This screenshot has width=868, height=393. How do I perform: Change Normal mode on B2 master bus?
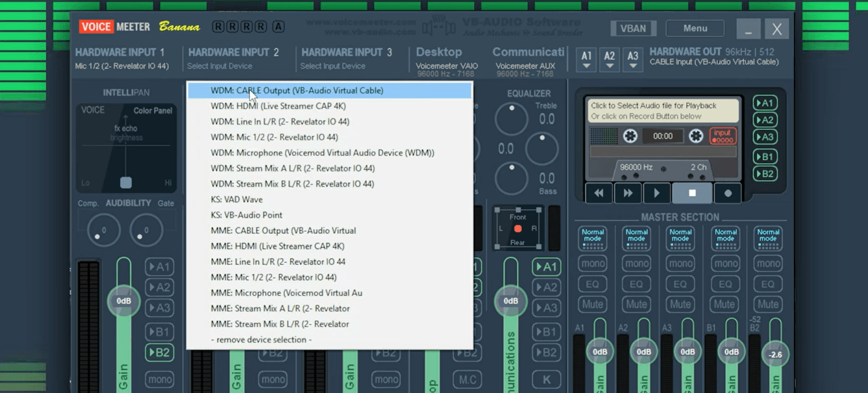pos(768,238)
